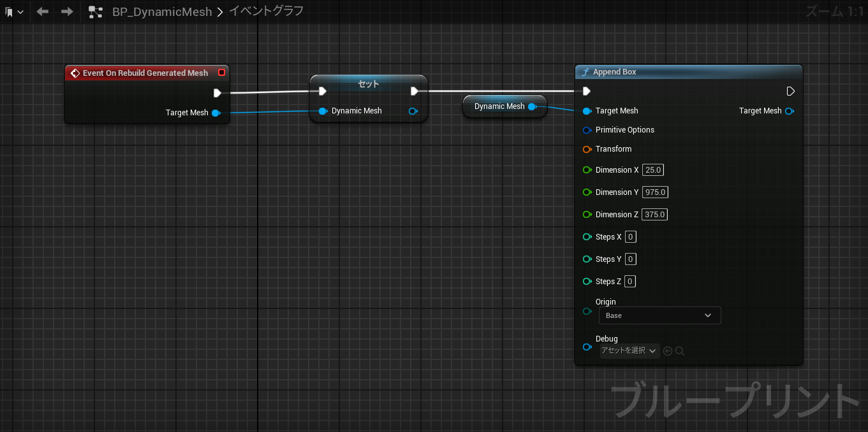Edit the Dimension Y value 975.0
Screen dimensions: 868x432
655,192
